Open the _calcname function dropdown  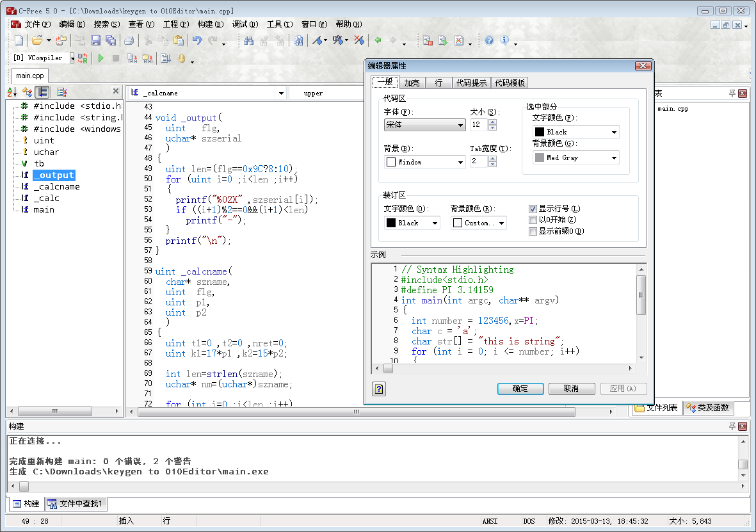coord(280,93)
